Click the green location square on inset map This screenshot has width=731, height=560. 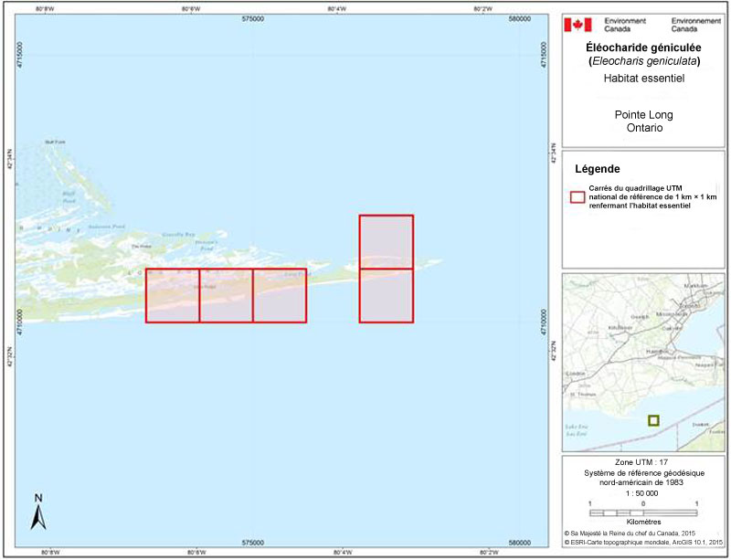652,420
